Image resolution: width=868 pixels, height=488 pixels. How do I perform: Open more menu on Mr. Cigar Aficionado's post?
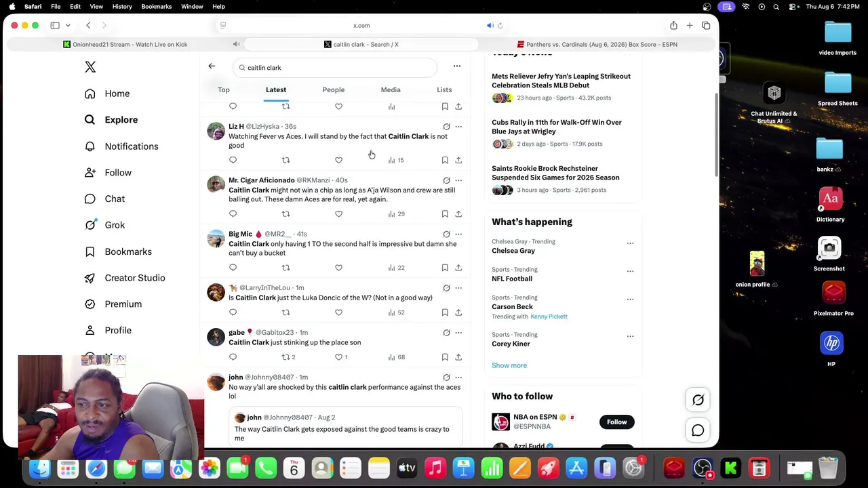pos(458,180)
